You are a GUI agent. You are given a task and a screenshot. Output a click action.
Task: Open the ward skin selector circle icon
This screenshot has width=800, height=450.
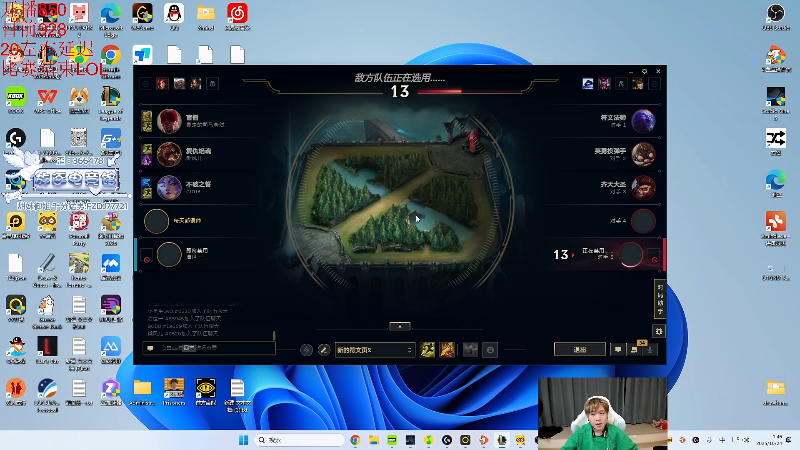click(x=306, y=350)
